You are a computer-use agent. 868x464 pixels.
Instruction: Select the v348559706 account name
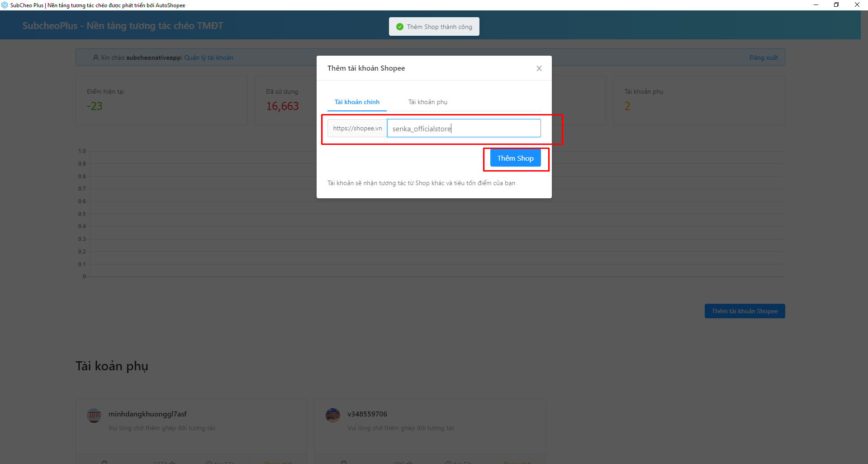pos(367,414)
